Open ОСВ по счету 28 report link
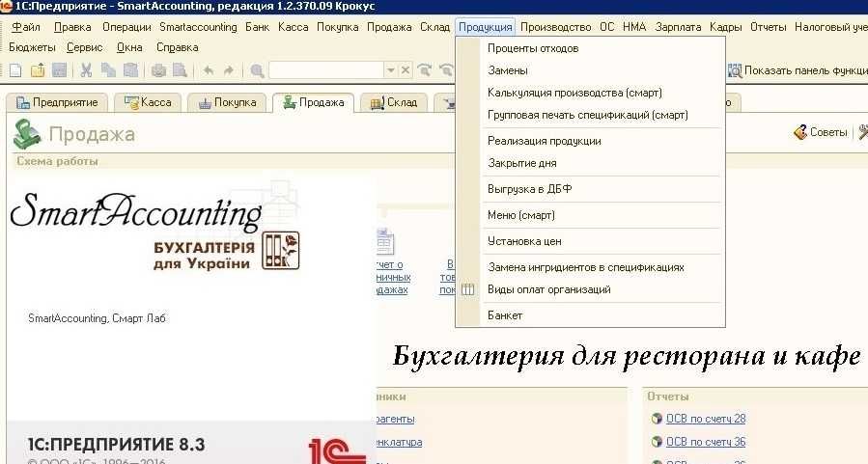The image size is (868, 464). (706, 419)
